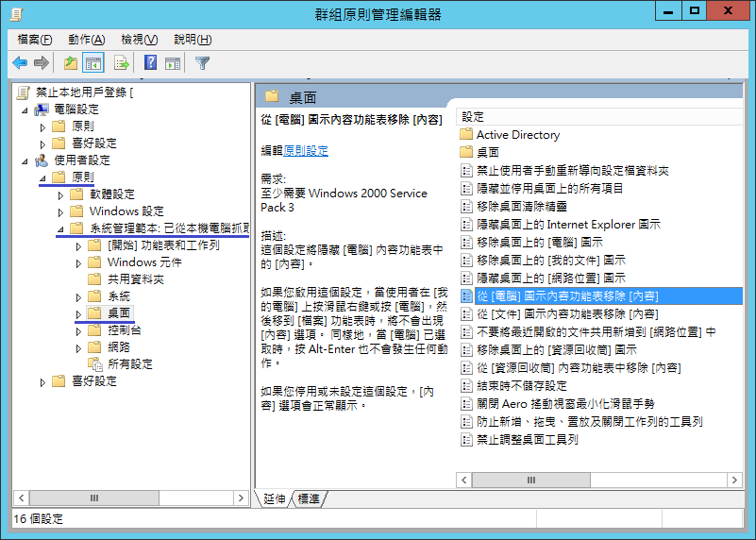This screenshot has width=756, height=540.
Task: Open the 動作(A) menu
Action: (86, 40)
